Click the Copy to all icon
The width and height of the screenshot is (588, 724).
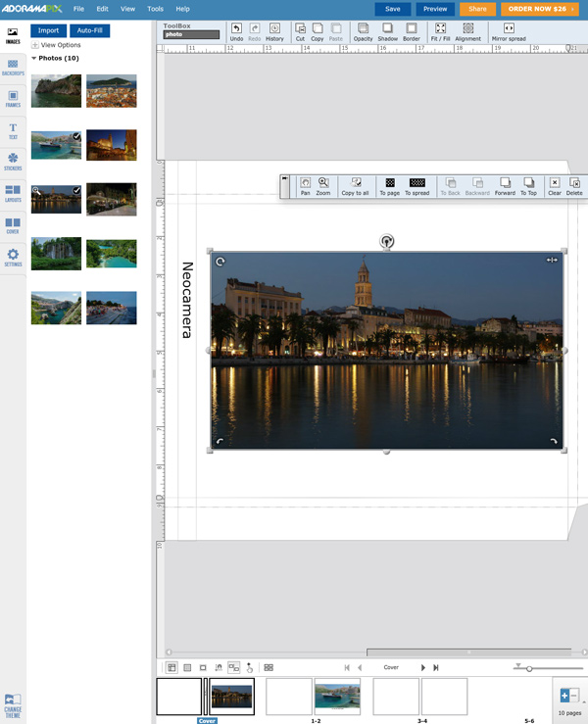pyautogui.click(x=355, y=186)
